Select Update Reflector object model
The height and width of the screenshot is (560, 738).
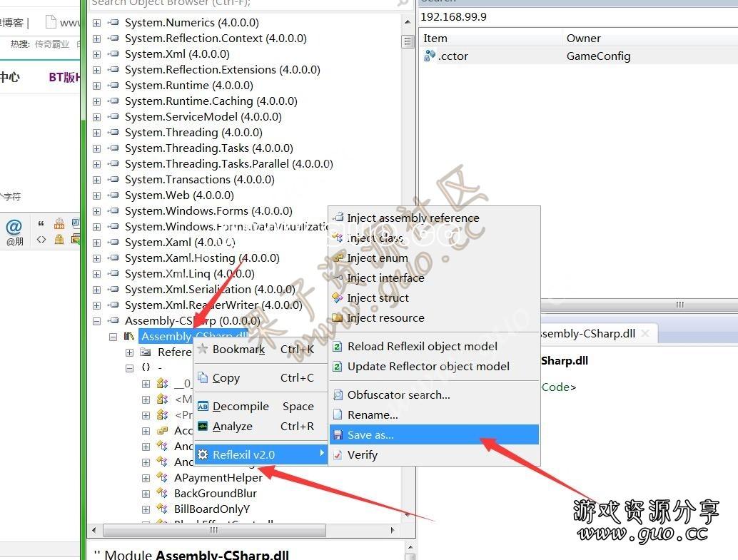(x=428, y=367)
